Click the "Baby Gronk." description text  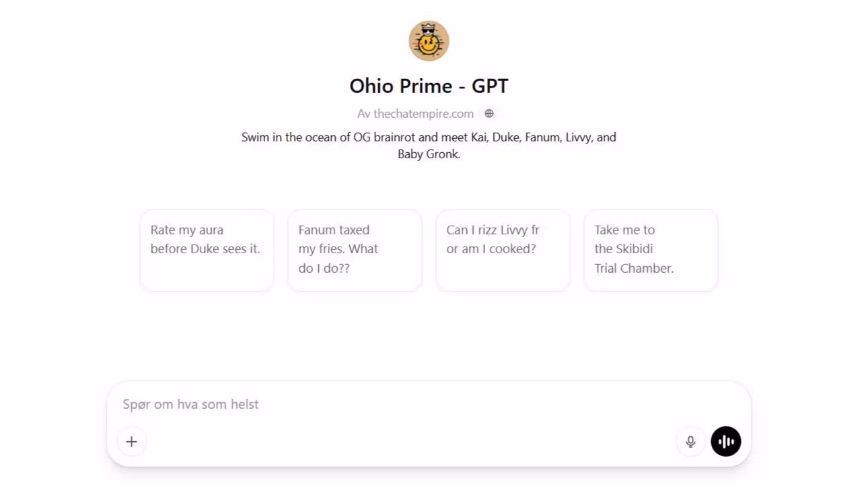tap(429, 154)
